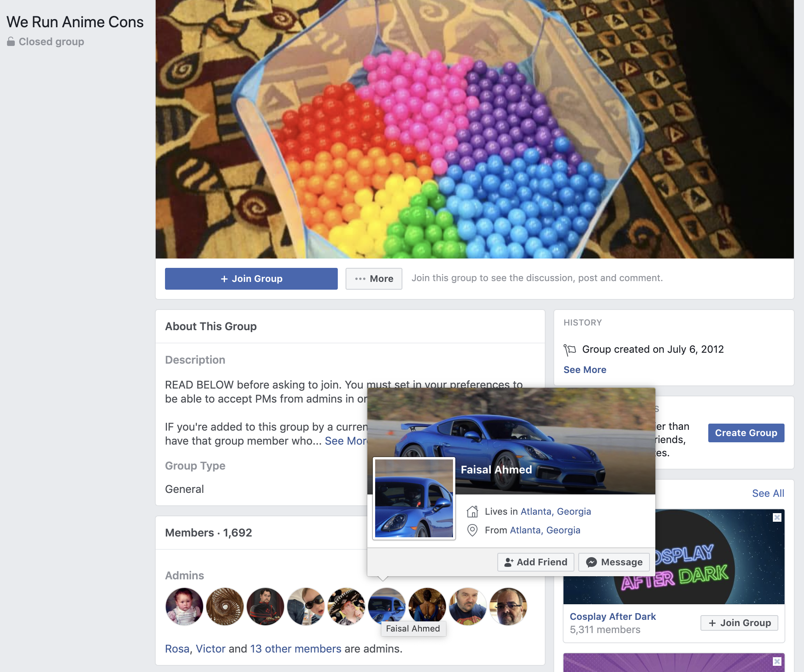Message Faisal Ahmed from the hovercard
The height and width of the screenshot is (672, 804).
click(614, 562)
